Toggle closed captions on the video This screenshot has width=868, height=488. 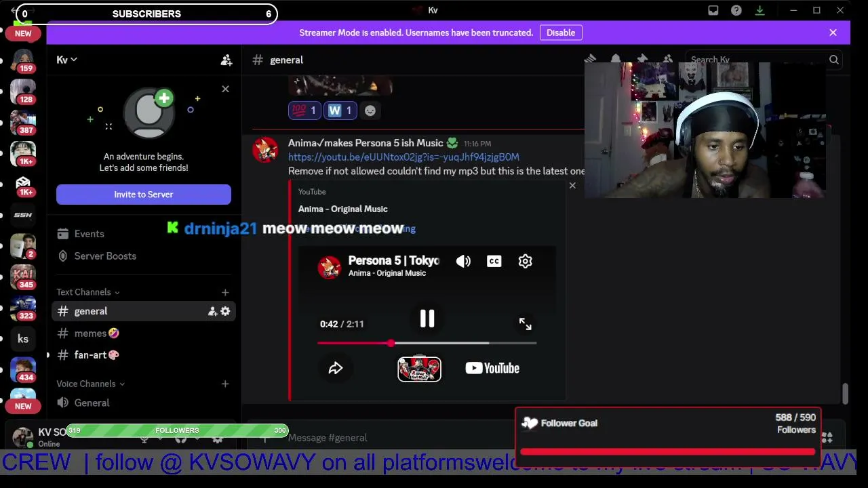494,261
